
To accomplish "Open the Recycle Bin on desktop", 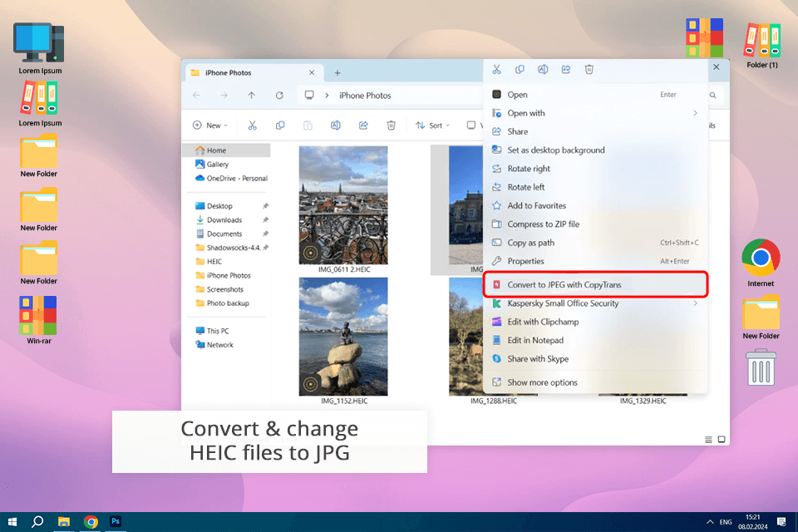I will click(x=761, y=367).
